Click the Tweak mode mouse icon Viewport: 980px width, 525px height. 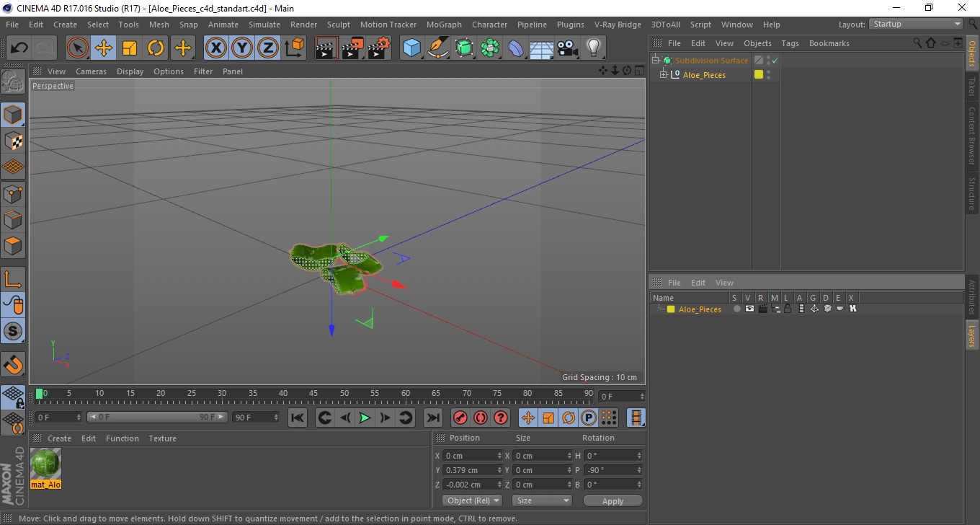(13, 305)
